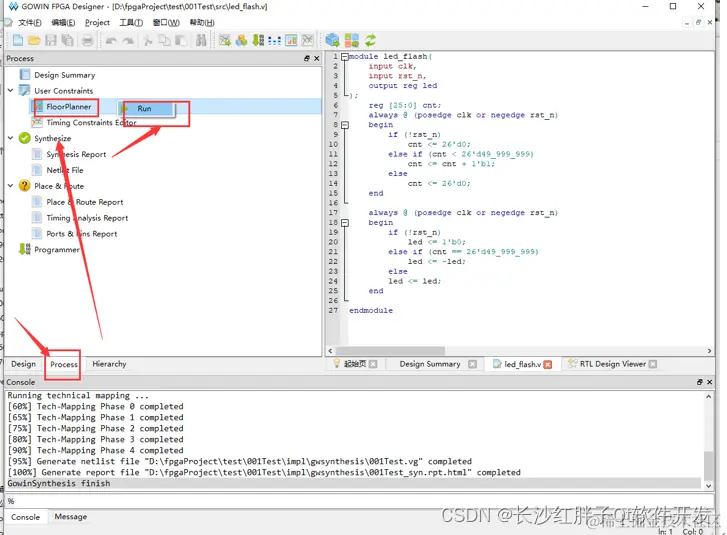Switch to the Design tab
The width and height of the screenshot is (727, 535).
point(23,364)
